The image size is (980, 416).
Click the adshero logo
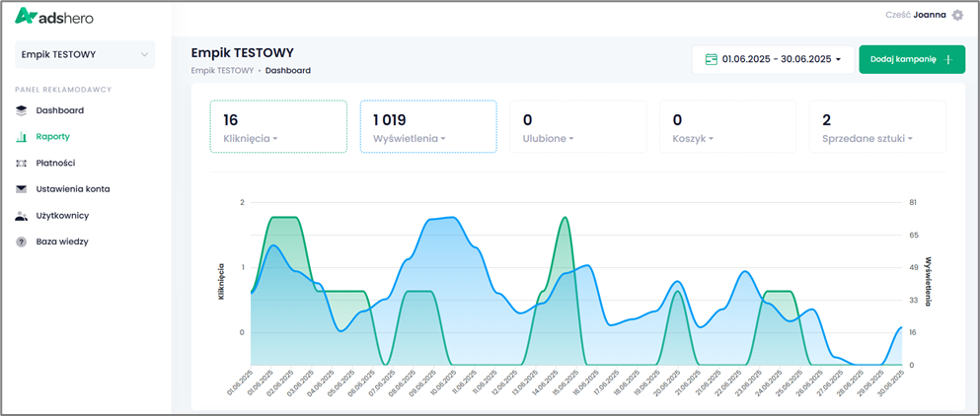coord(54,17)
